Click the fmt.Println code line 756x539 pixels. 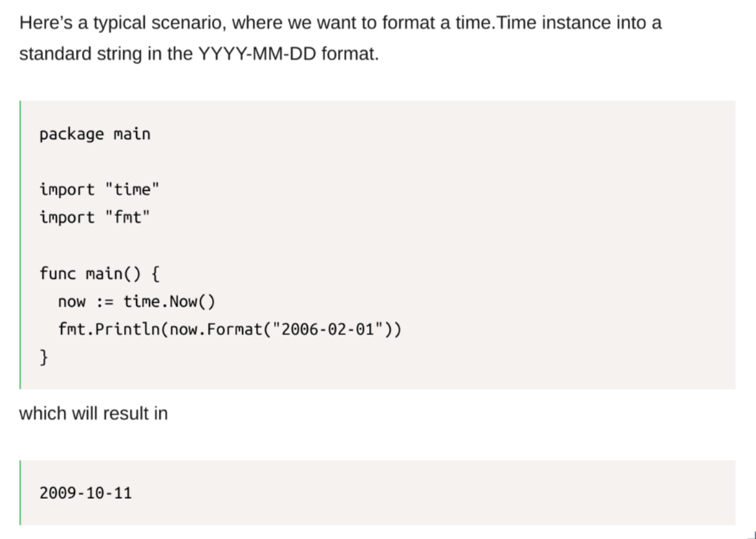(x=229, y=329)
